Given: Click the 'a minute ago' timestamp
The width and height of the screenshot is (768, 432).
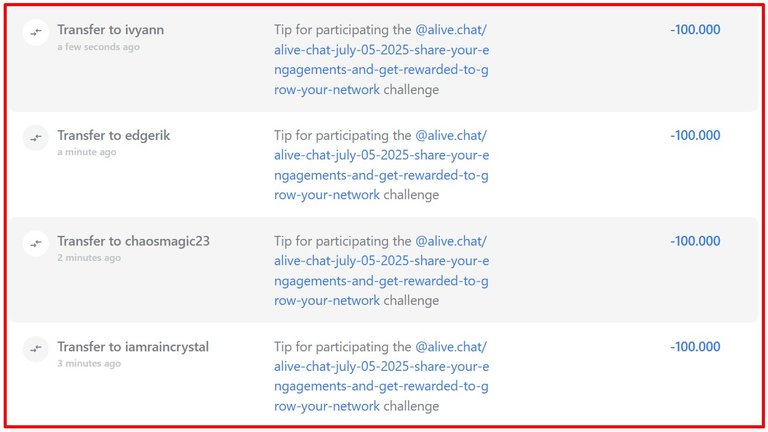Looking at the screenshot, I should point(87,152).
